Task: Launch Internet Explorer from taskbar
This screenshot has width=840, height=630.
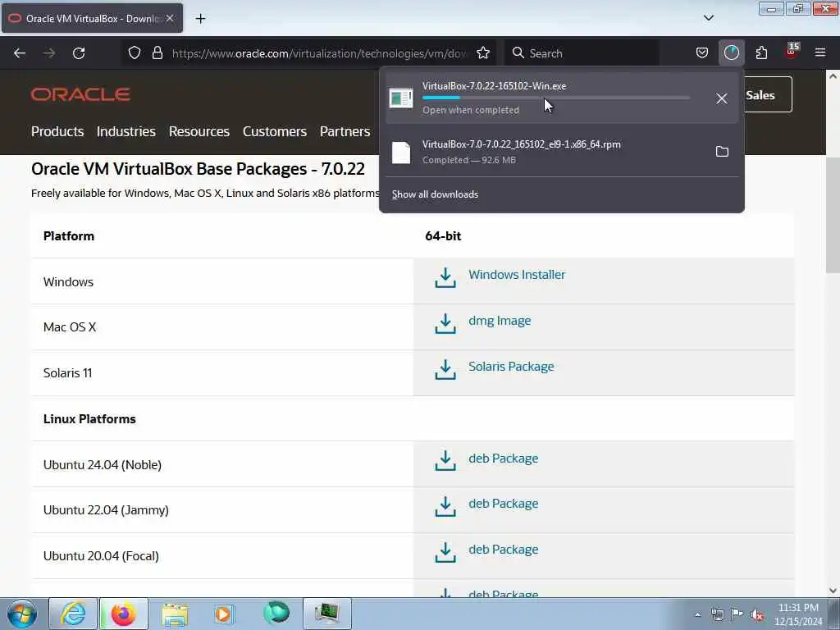Action: click(73, 614)
